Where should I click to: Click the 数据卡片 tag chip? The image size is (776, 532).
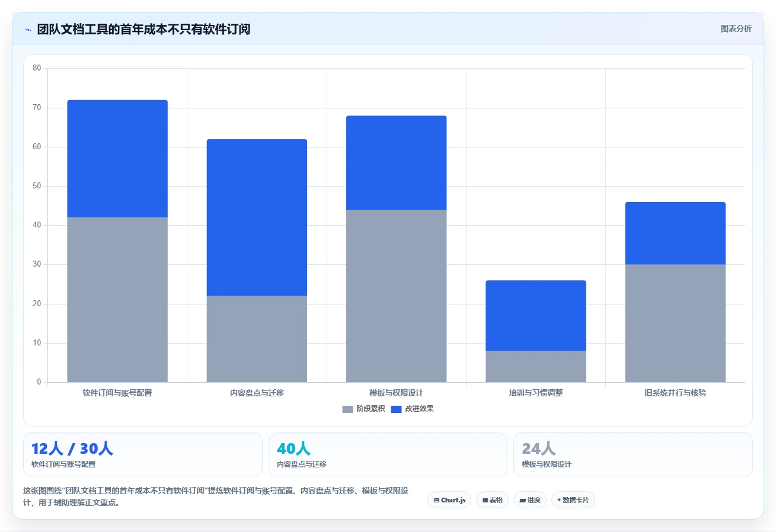point(573,500)
